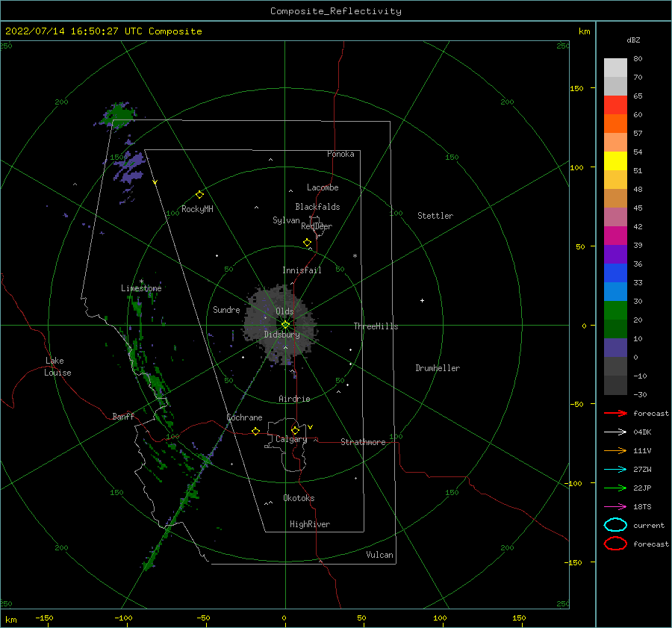The height and width of the screenshot is (628, 672).
Task: Click the Limestone label
Action: tap(141, 288)
